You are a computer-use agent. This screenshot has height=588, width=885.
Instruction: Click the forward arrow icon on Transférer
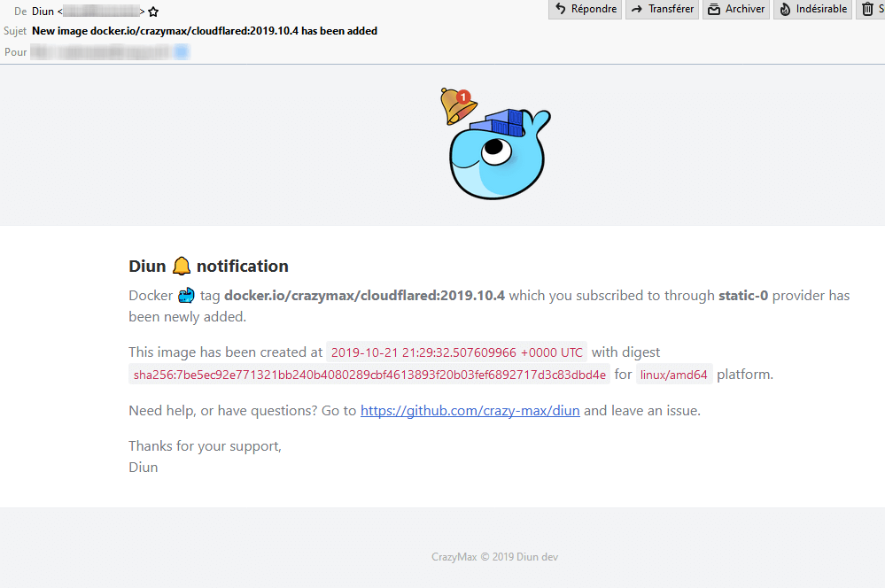[x=637, y=9]
